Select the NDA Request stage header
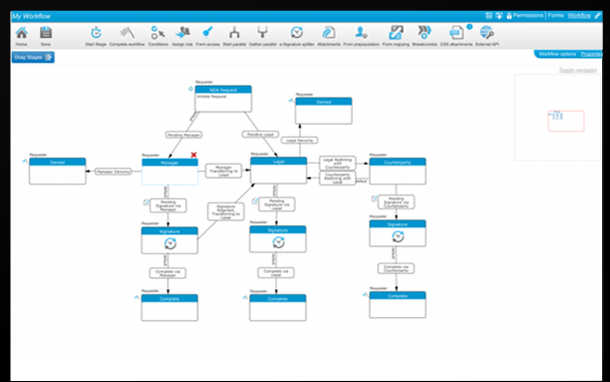Image resolution: width=610 pixels, height=382 pixels. pos(223,90)
